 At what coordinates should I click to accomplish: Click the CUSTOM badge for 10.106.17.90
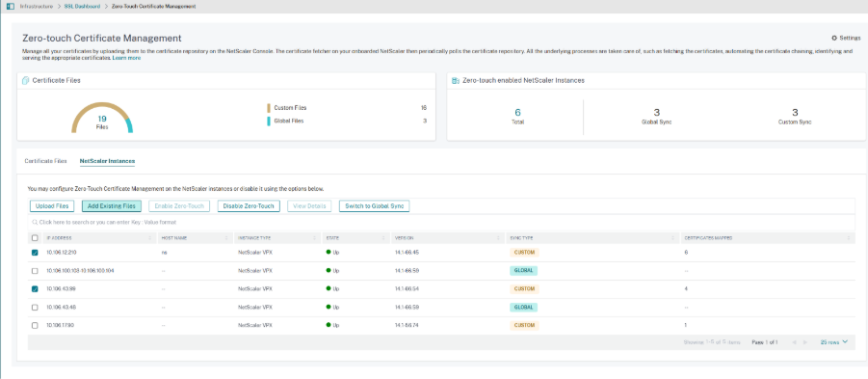524,325
